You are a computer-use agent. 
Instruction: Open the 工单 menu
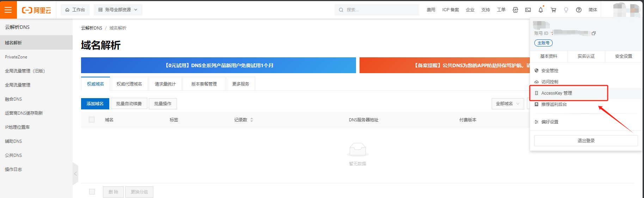point(501,10)
